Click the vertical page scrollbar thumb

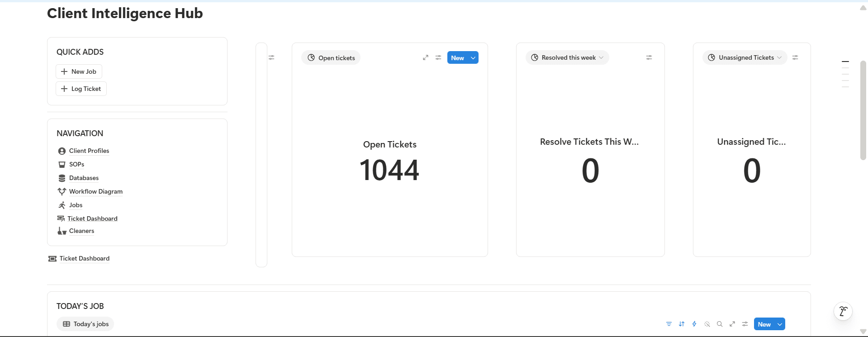[863, 110]
